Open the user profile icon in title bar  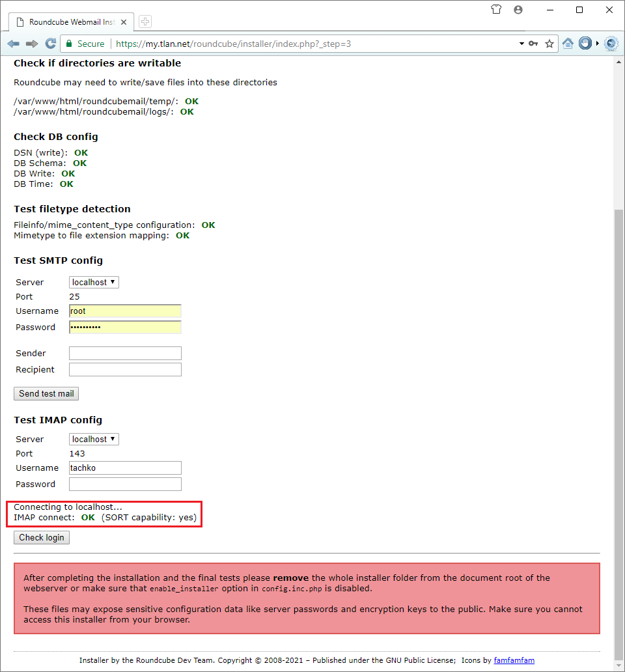pyautogui.click(x=518, y=10)
